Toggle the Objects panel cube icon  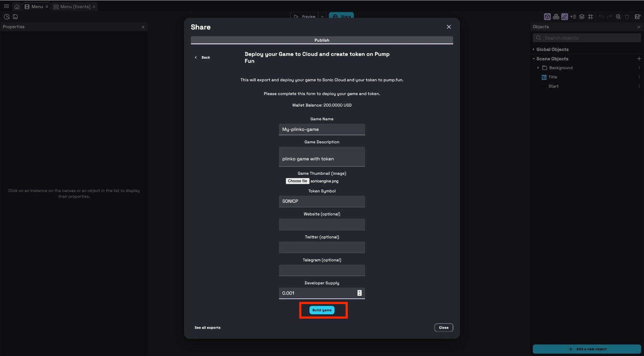tap(547, 17)
